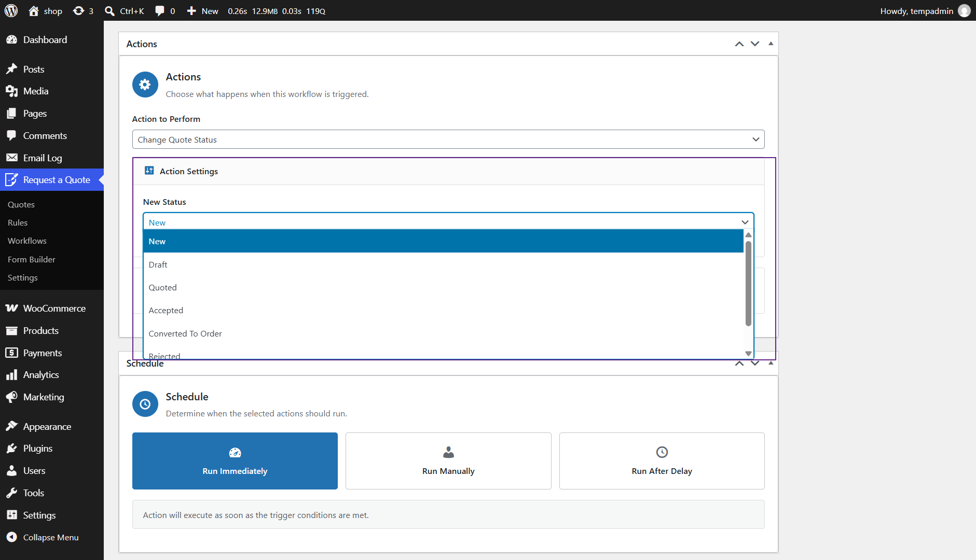Screen dimensions: 976x560
Task: Select the Run After Delay schedule option
Action: click(662, 461)
